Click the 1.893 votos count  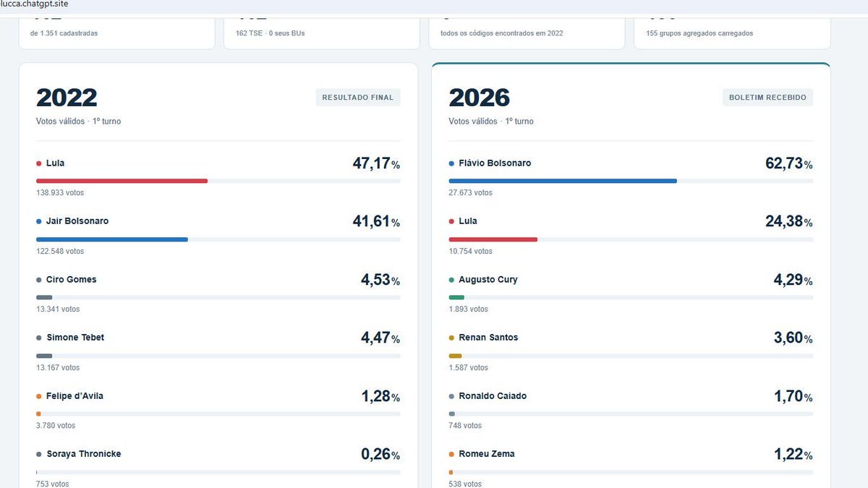(469, 309)
